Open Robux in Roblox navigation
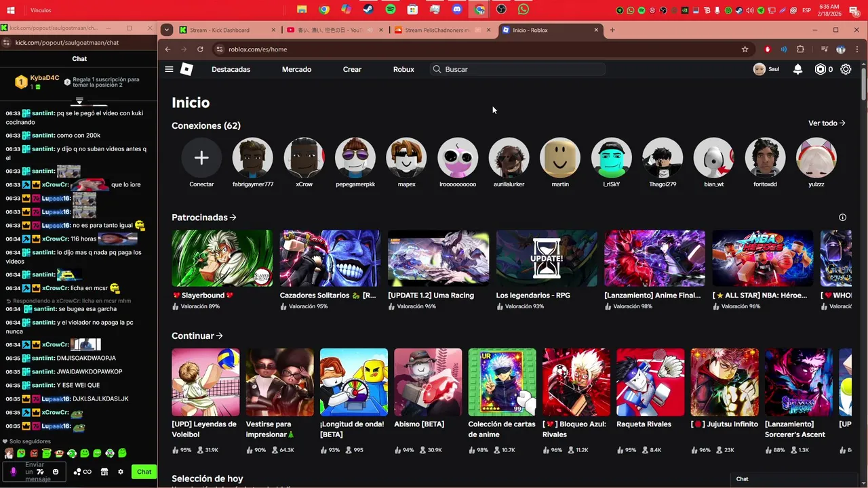The width and height of the screenshot is (868, 488). (403, 69)
